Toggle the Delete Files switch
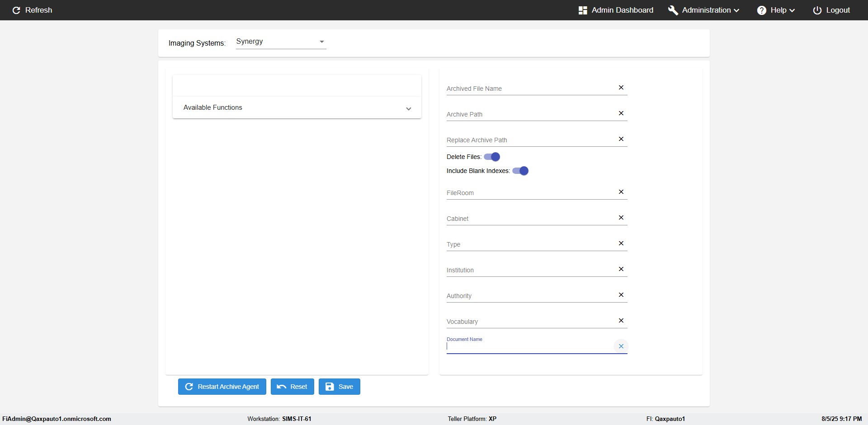868x425 pixels. click(x=492, y=157)
